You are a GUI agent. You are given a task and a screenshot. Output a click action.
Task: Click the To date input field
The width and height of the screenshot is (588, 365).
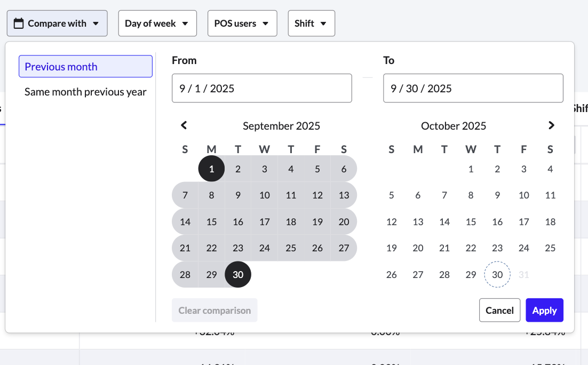tap(473, 88)
